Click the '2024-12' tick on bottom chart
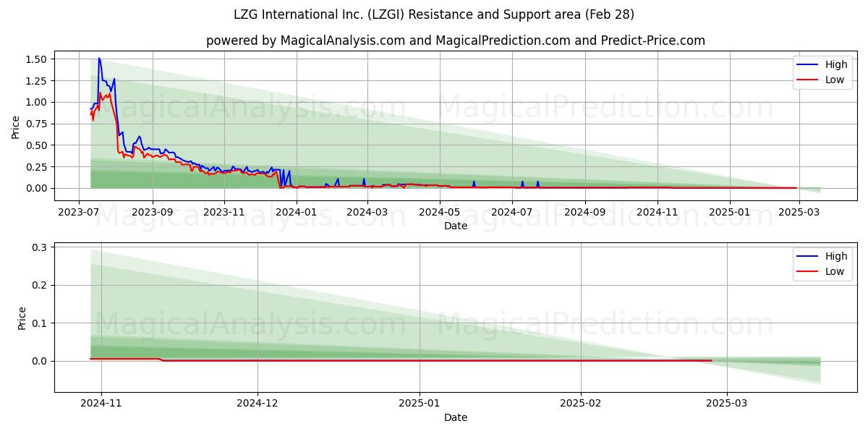Screen dimensions: 868x434 (258, 404)
